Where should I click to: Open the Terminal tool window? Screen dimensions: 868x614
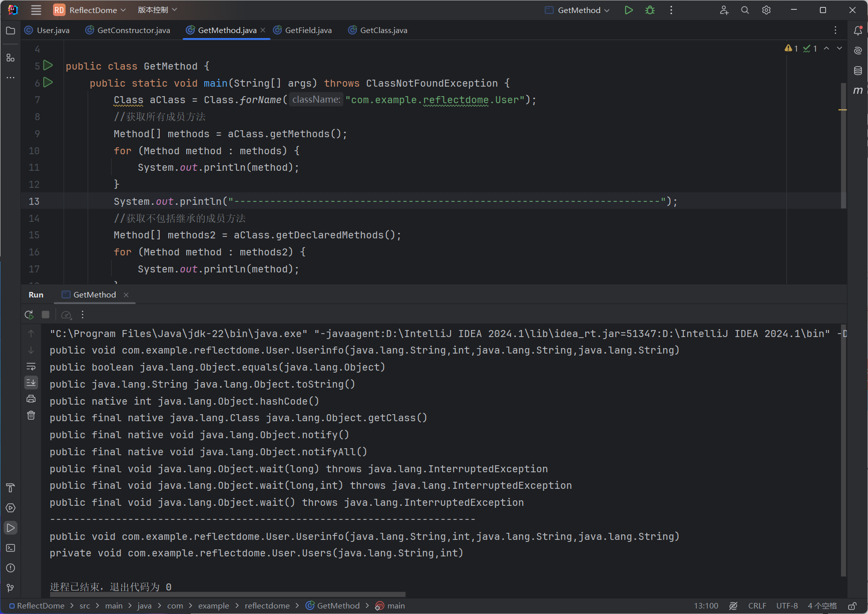pyautogui.click(x=11, y=548)
